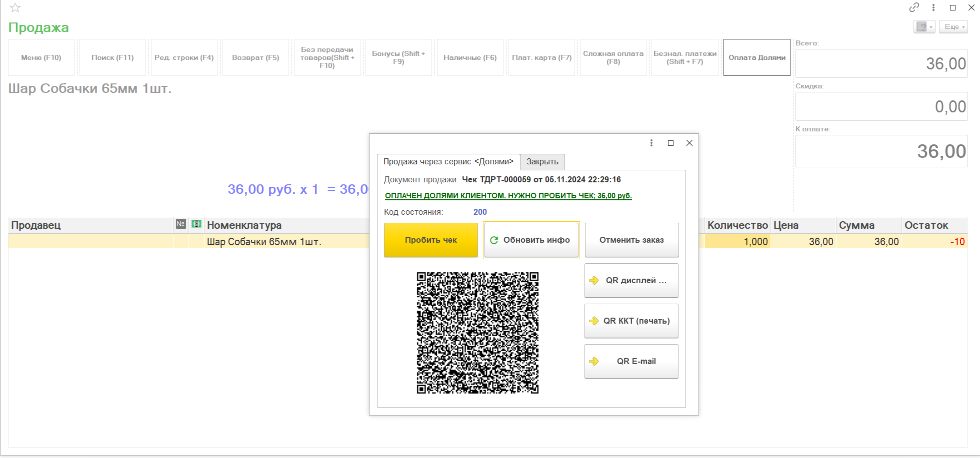Click QR E-mail button

coord(631,362)
